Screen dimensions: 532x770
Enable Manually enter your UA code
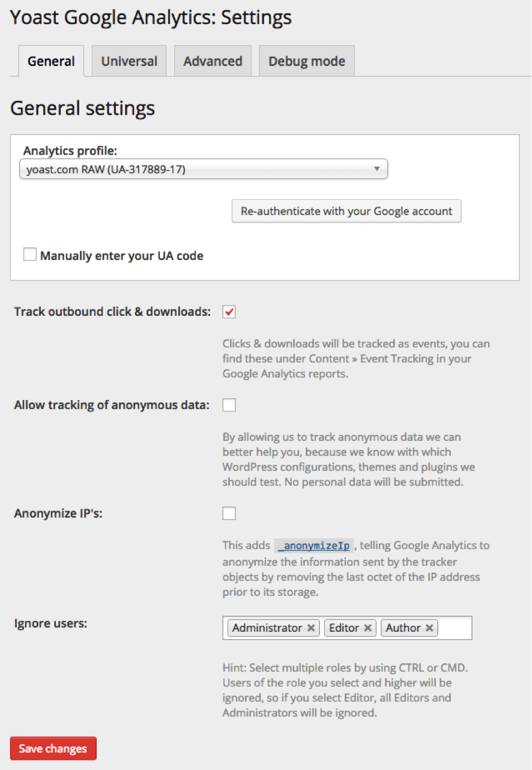coord(30,255)
